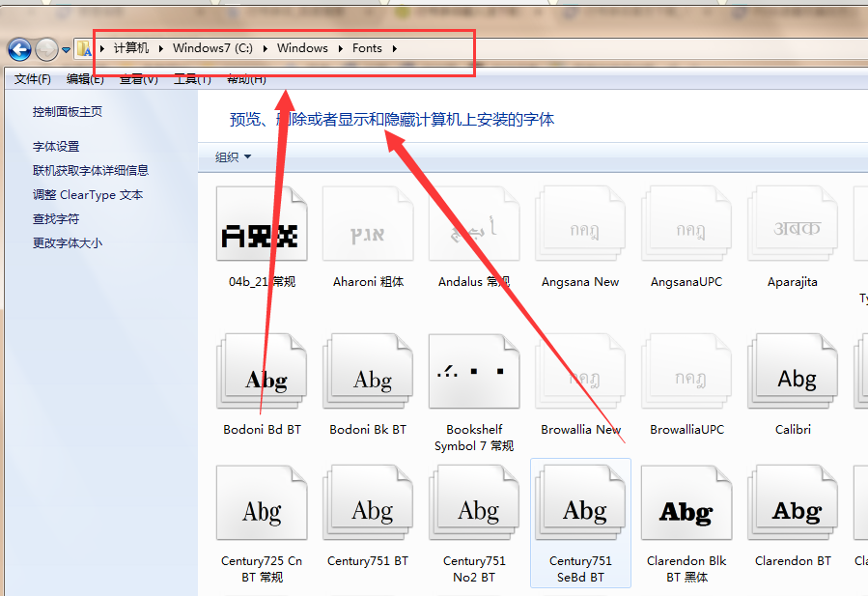Image resolution: width=868 pixels, height=596 pixels.
Task: Open the 工具(T) menu
Action: [x=192, y=79]
